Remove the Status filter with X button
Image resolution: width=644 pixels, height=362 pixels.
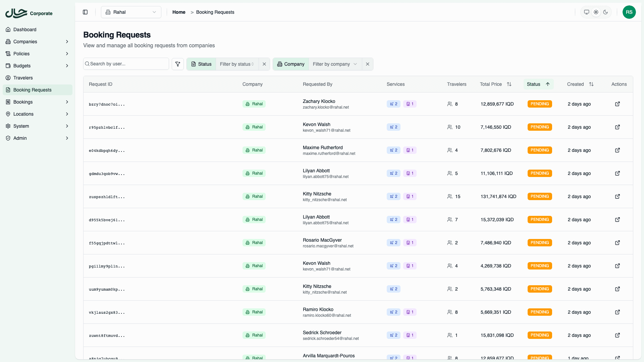(x=264, y=64)
